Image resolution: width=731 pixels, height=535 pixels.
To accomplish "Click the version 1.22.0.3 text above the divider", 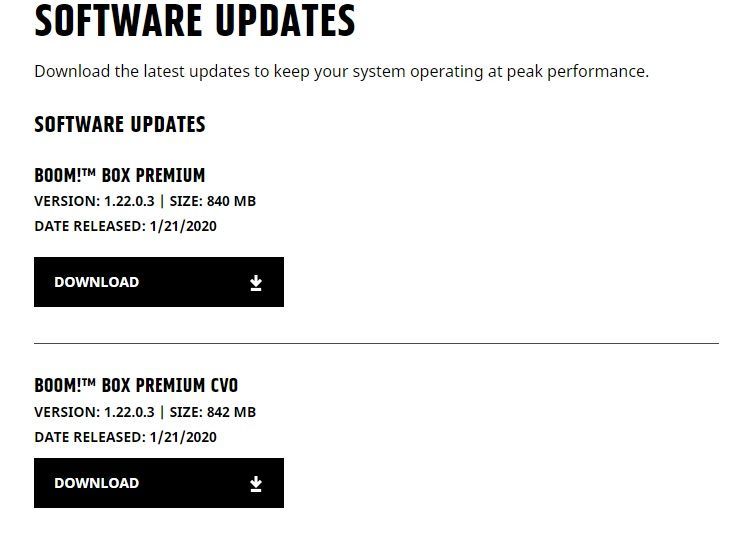I will [93, 201].
